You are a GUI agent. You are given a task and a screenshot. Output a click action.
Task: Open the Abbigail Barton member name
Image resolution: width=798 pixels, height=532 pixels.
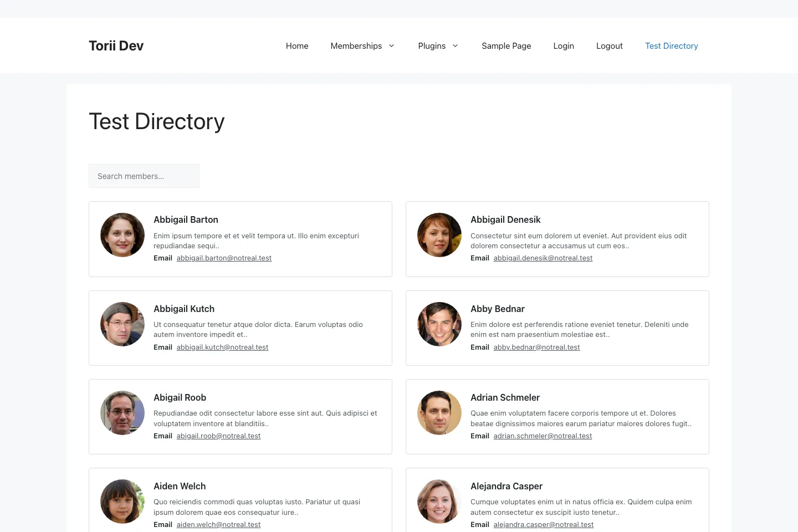[x=186, y=219]
